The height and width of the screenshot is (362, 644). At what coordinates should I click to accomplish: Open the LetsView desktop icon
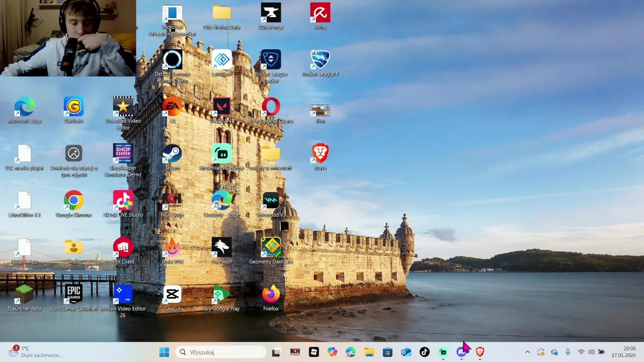tap(221, 63)
